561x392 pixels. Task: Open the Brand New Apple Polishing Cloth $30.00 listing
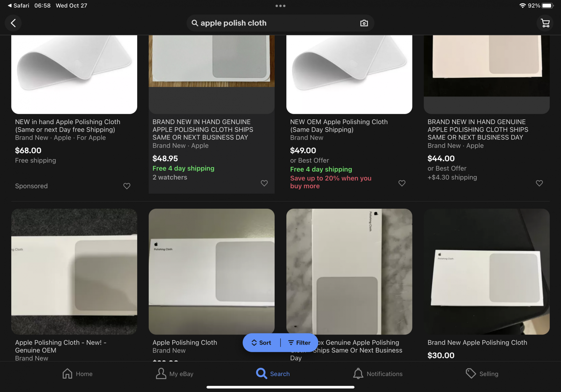point(477,342)
